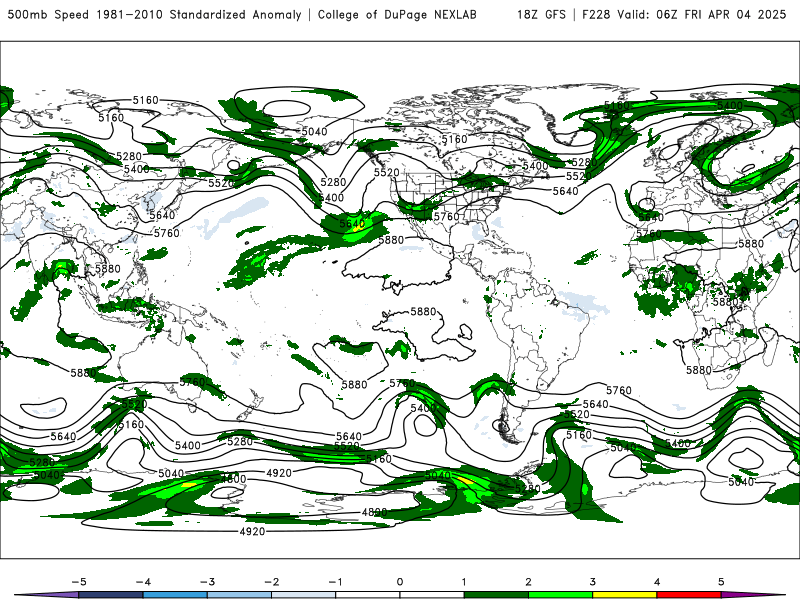The width and height of the screenshot is (800, 600).
Task: Click the 'F228' forecast hour text
Action: pyautogui.click(x=596, y=15)
